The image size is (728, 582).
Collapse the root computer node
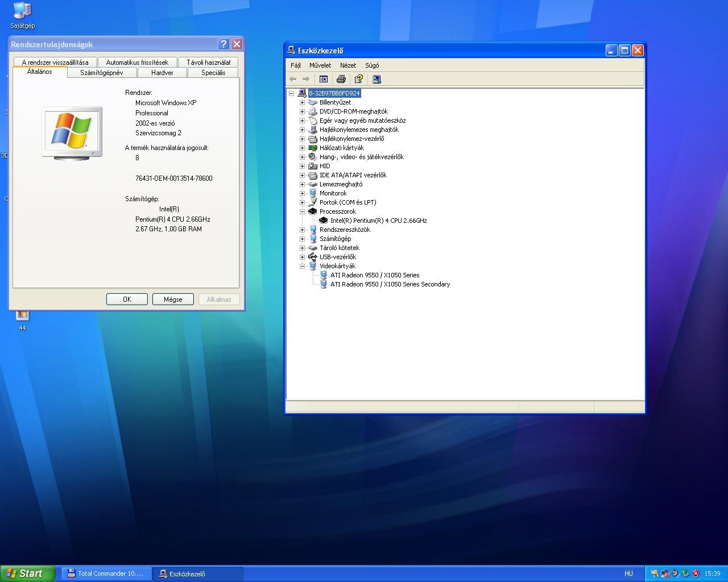[292, 93]
